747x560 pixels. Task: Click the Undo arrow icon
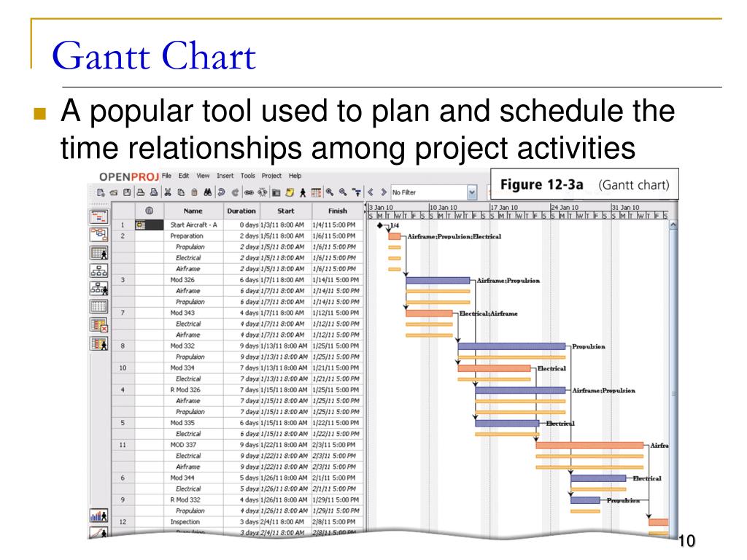click(221, 192)
